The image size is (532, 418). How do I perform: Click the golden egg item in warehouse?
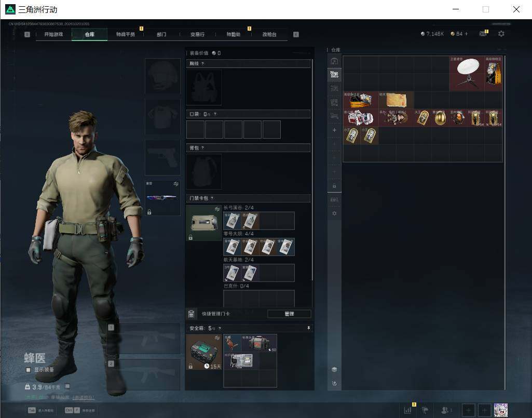point(440,118)
